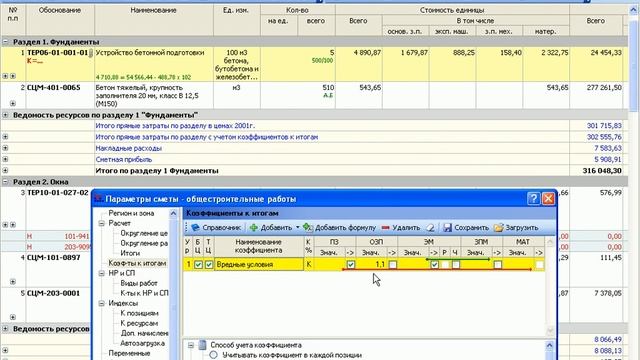
Task: Expand row 5 СЦМ-203-0001 plus icon
Action: (13, 317)
